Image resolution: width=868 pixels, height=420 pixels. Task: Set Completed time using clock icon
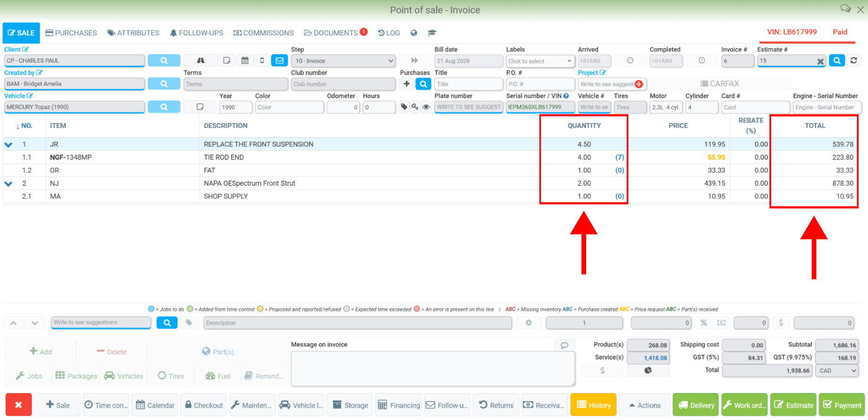(x=702, y=60)
